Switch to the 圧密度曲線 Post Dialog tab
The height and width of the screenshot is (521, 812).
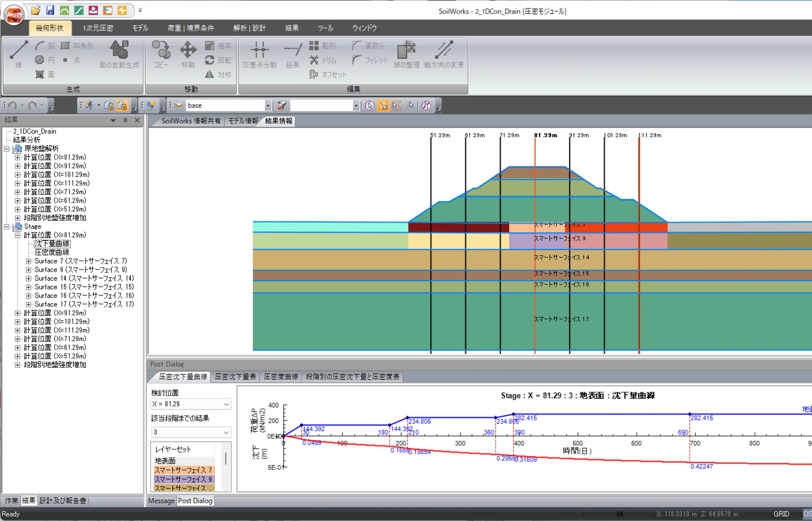click(x=281, y=377)
